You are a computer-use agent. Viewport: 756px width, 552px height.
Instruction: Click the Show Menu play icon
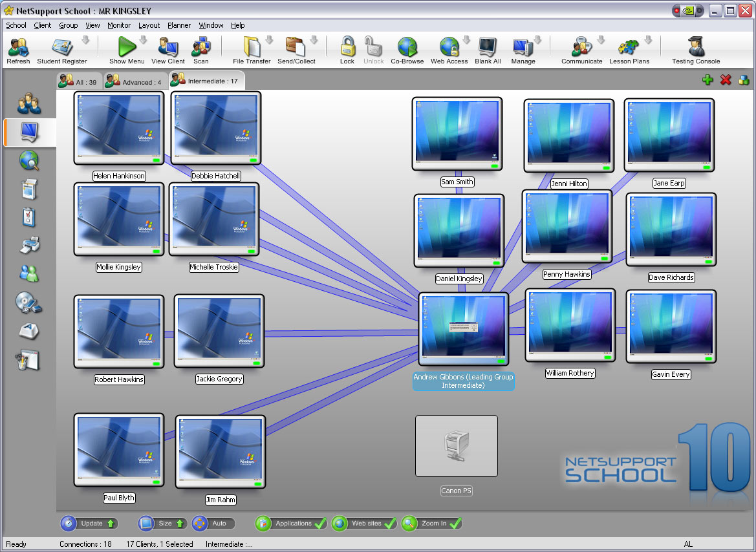[x=127, y=47]
